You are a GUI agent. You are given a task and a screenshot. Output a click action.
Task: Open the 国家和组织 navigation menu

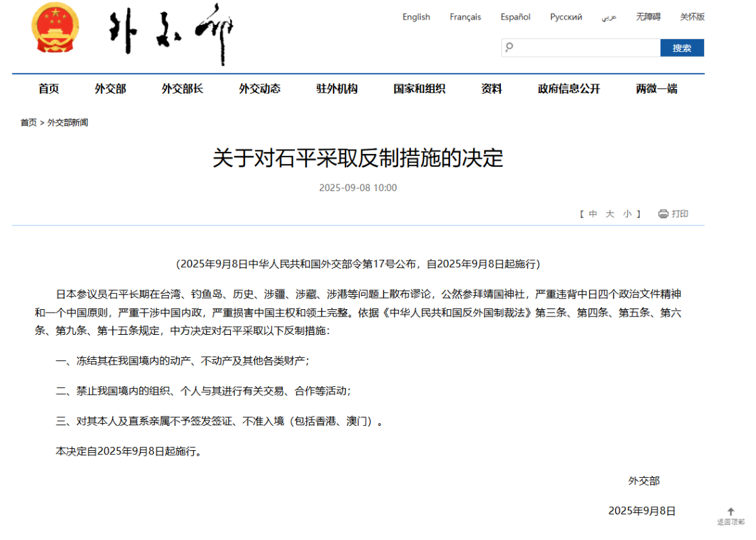[419, 88]
